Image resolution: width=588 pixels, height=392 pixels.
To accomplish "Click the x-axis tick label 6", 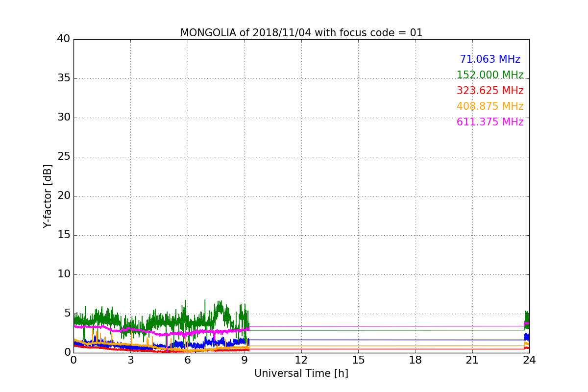I will coord(188,360).
